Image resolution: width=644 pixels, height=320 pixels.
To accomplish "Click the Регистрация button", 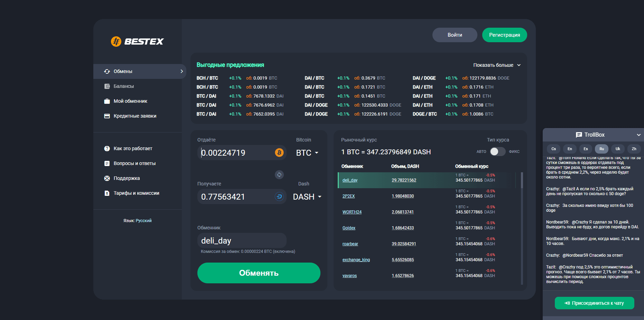I will (x=504, y=35).
